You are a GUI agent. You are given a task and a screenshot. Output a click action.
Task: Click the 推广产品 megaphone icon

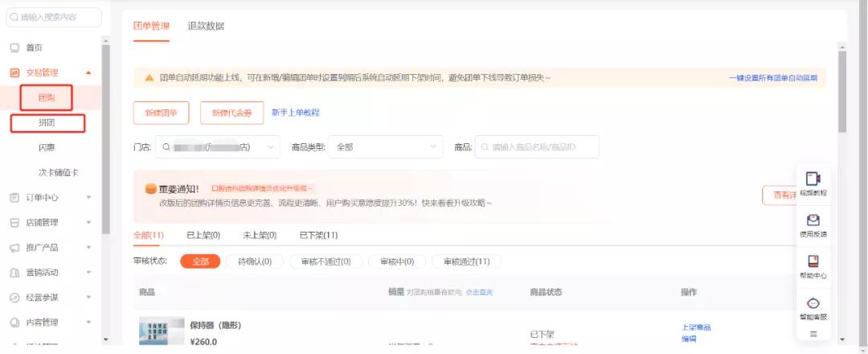15,248
